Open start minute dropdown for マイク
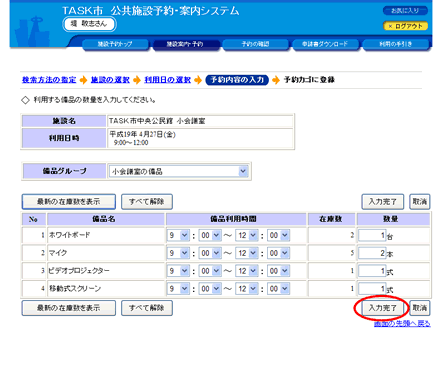This screenshot has width=440, height=379. [210, 253]
